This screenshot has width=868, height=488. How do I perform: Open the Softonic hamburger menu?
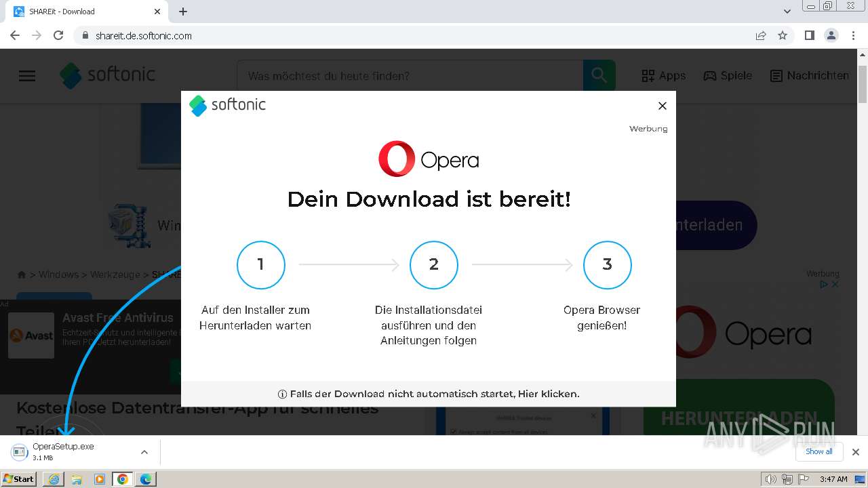[x=27, y=76]
